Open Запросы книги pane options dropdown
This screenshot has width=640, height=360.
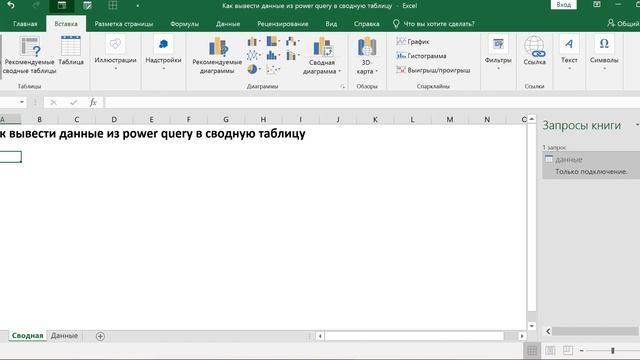click(x=637, y=125)
